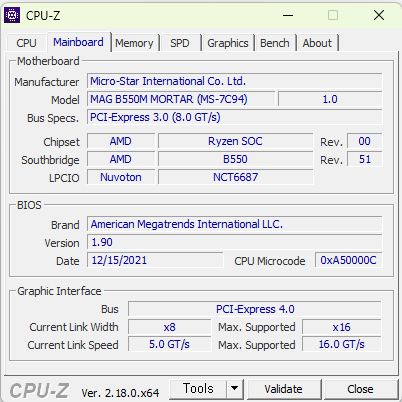This screenshot has width=402, height=402.
Task: Minimize the CPU-Z window
Action: [288, 15]
